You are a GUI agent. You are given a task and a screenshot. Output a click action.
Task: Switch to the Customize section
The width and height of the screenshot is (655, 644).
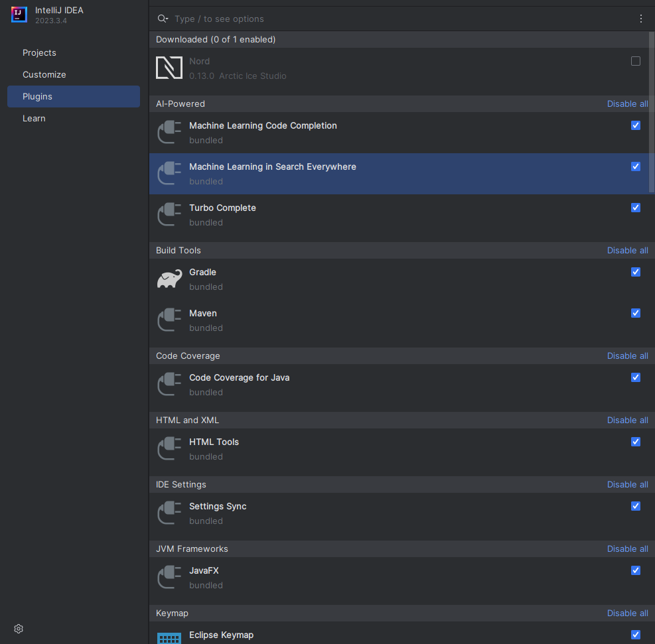74,74
